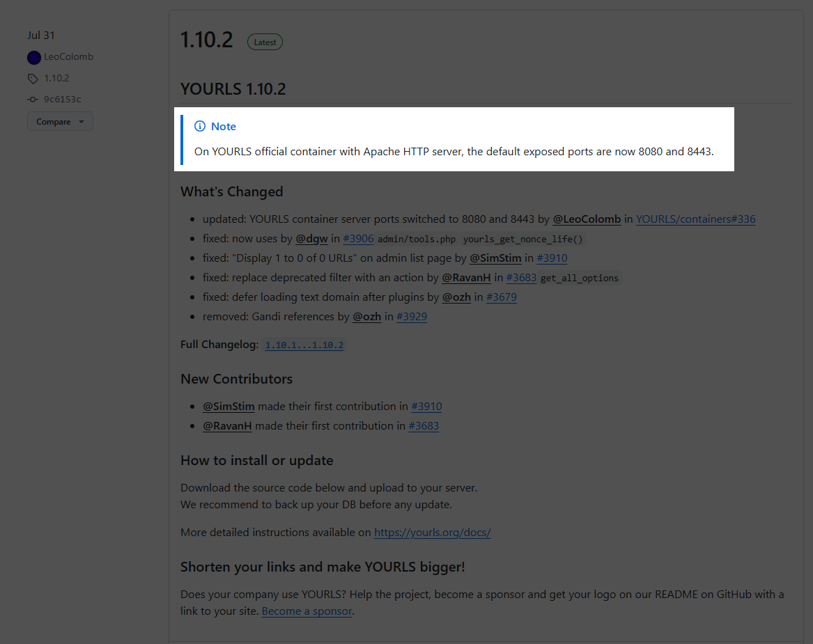The image size is (813, 644).
Task: Open the YOURLS/containers#336 link
Action: point(695,219)
